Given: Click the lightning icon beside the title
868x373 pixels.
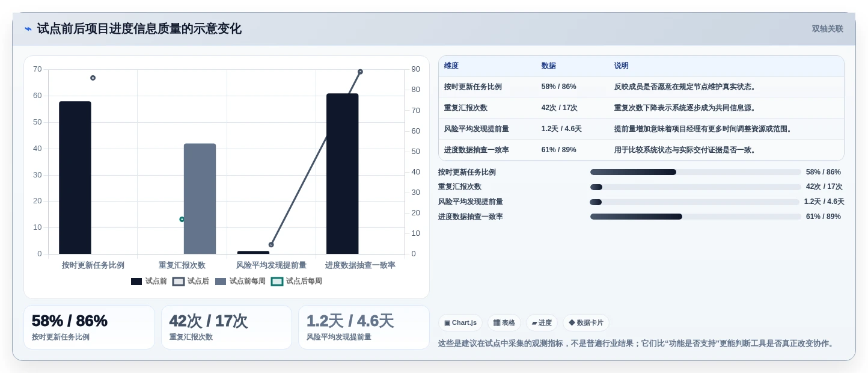Looking at the screenshot, I should click(28, 29).
